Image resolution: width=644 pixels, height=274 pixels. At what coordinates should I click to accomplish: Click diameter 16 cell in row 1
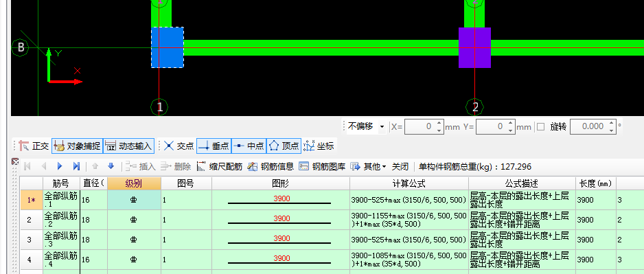pos(93,200)
